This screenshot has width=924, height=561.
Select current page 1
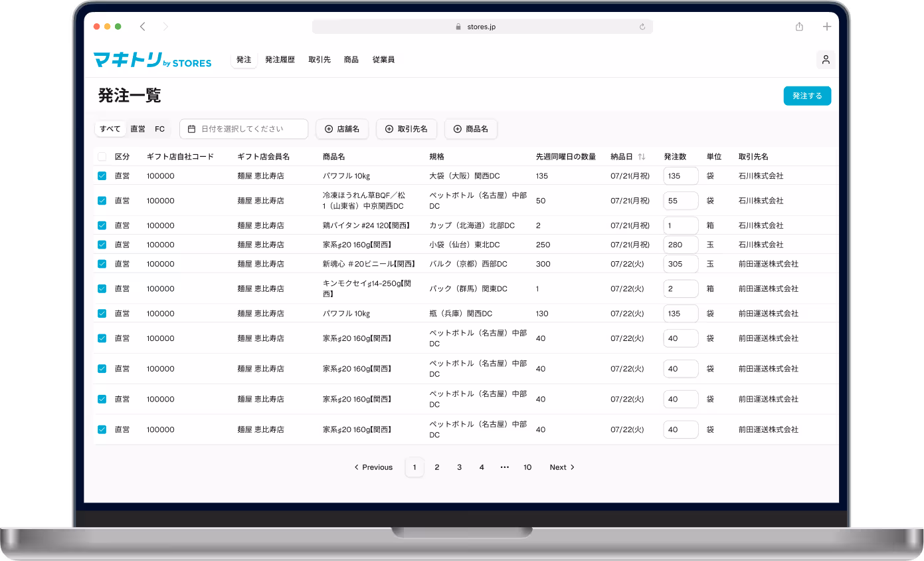[415, 467]
